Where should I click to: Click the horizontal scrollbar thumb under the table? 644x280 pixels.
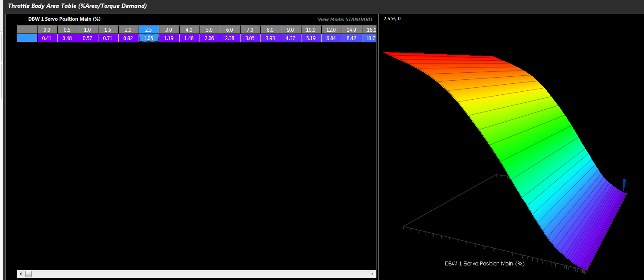[x=28, y=274]
